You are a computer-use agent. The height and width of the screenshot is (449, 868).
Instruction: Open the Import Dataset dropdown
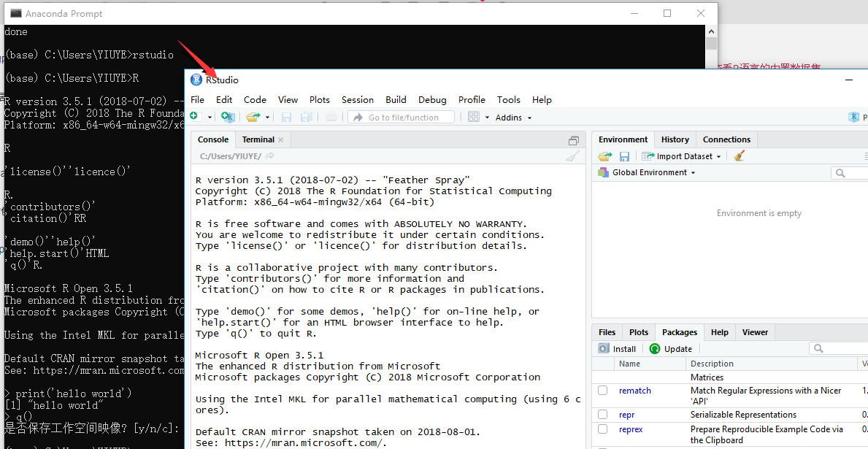(681, 157)
